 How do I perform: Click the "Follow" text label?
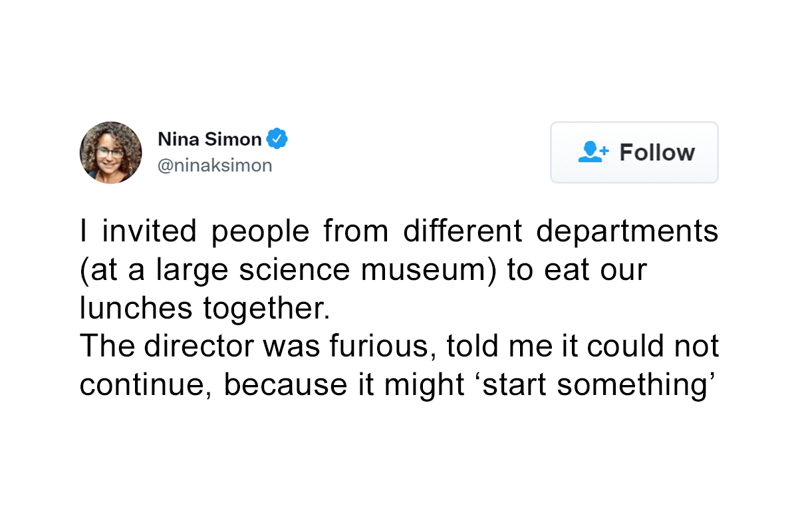pyautogui.click(x=657, y=152)
